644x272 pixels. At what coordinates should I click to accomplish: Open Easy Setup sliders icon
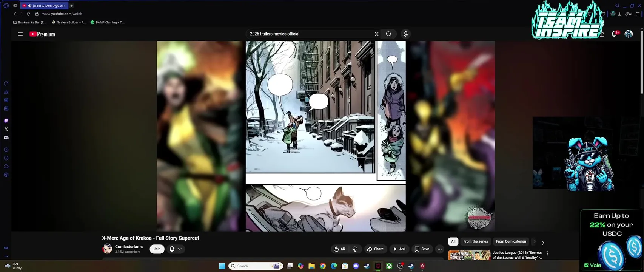[638, 14]
